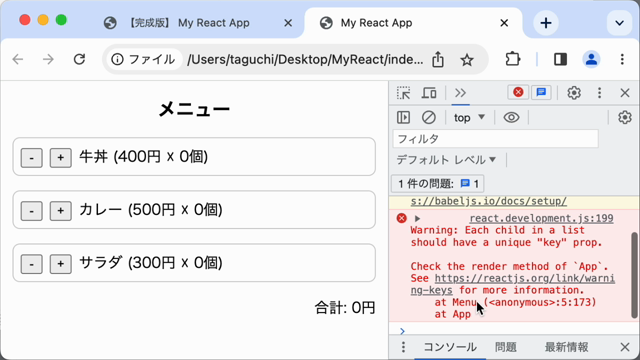Open the file site info chip
This screenshot has width=640, height=360.
143,60
